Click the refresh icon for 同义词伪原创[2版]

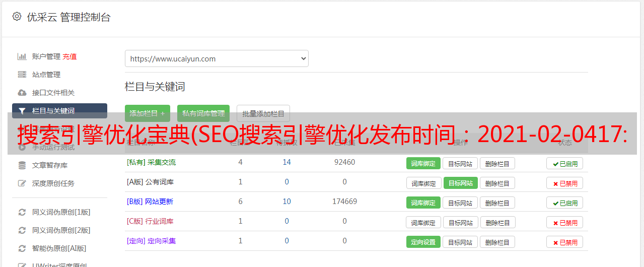(22, 230)
